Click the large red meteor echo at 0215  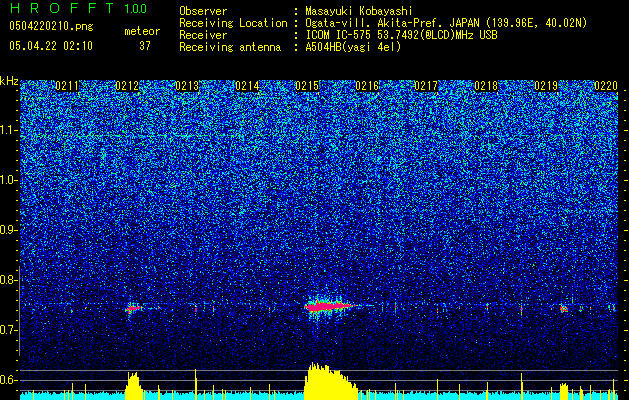coord(330,307)
